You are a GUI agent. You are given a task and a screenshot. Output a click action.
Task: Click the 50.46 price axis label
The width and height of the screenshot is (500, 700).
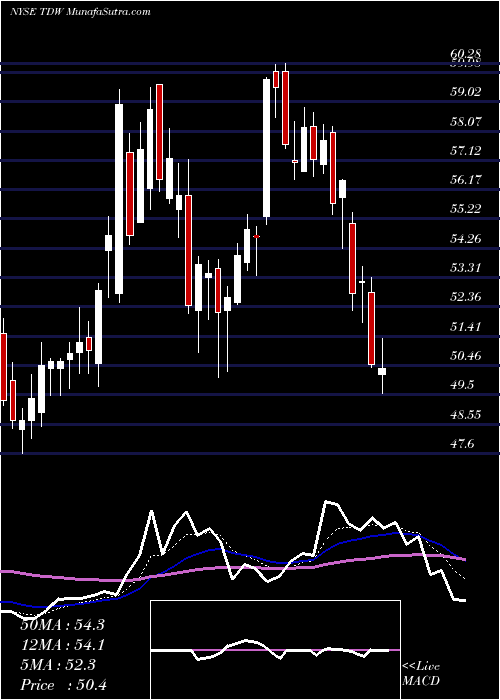pos(466,356)
